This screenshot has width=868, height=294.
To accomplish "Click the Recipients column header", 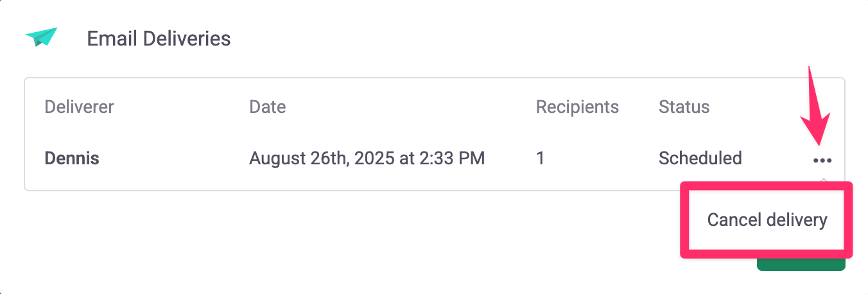I will tap(577, 107).
